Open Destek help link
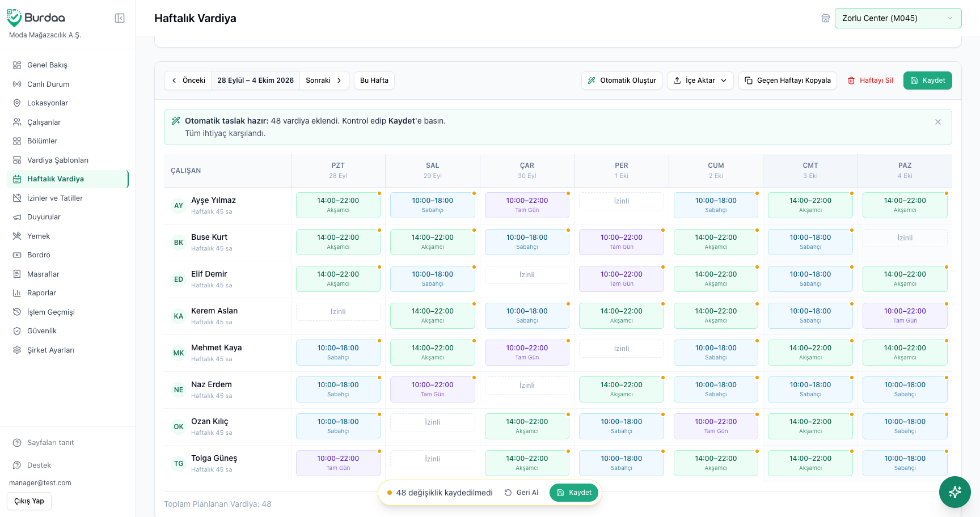Screen dimensions: 980x517 [x=68, y=465]
